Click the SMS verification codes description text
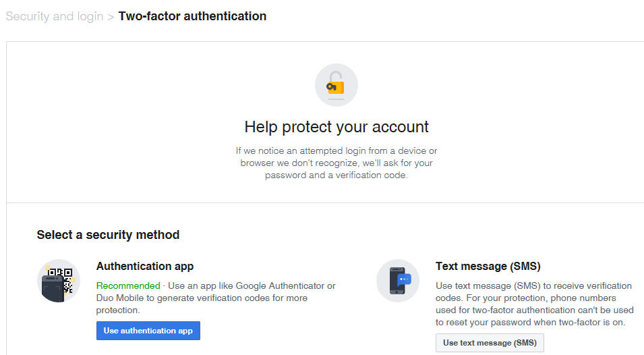This screenshot has height=355, width=644. coord(535,304)
